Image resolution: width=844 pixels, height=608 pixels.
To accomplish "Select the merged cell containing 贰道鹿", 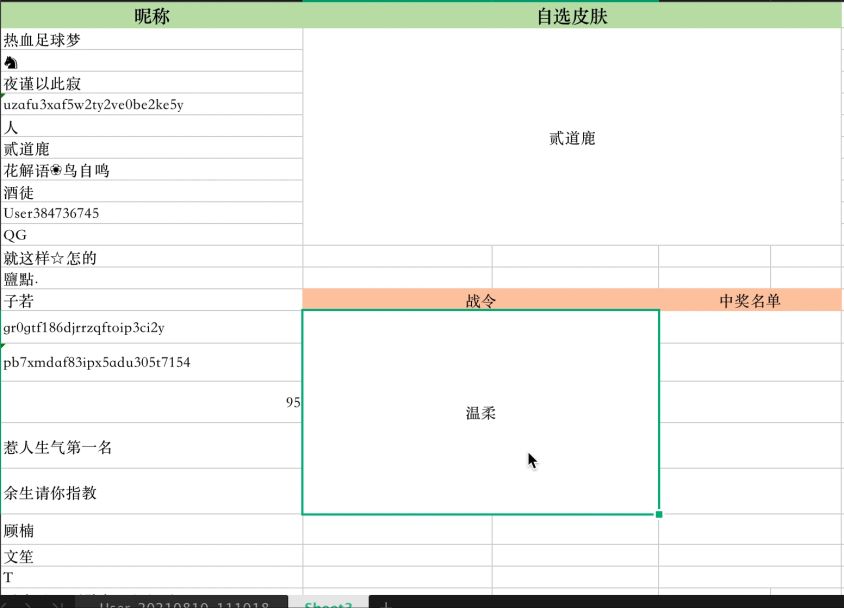I will (x=572, y=138).
